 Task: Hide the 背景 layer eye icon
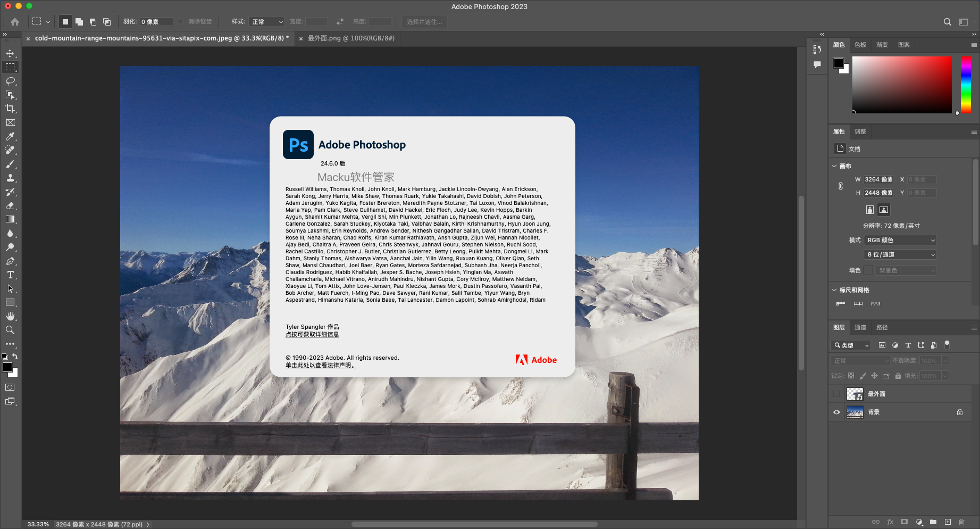tap(836, 412)
